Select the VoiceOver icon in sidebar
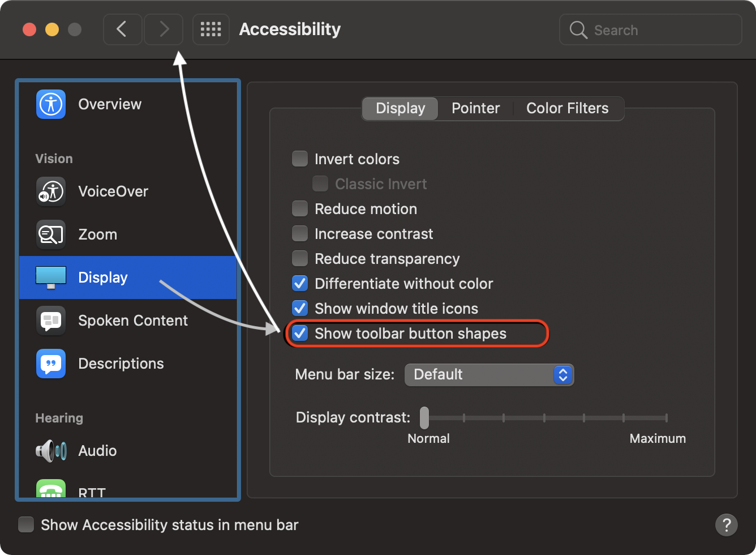The image size is (756, 555). coord(51,191)
